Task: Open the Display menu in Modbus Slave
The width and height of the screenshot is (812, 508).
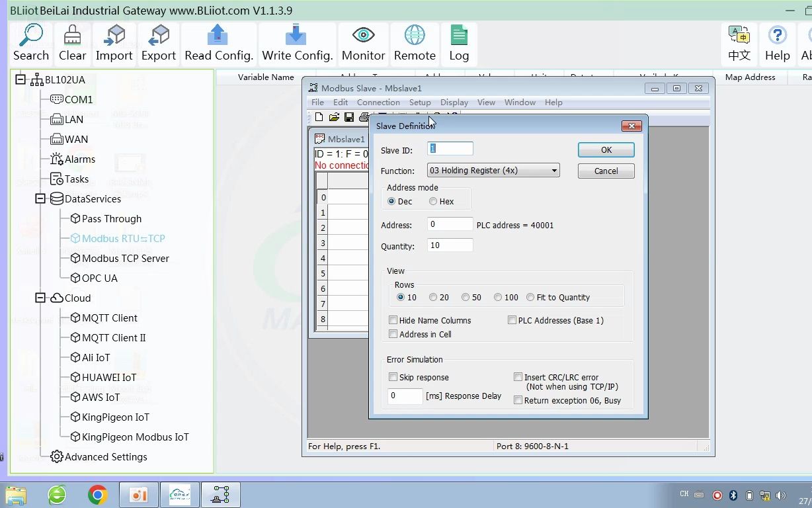Action: [454, 102]
